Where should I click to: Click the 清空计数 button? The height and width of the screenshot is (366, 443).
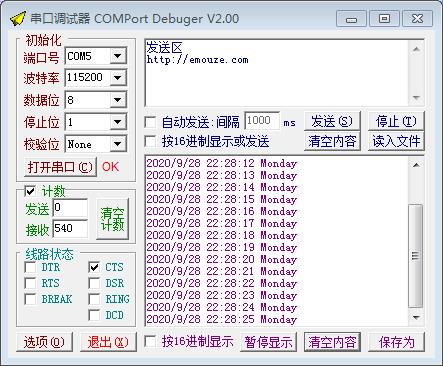[112, 219]
